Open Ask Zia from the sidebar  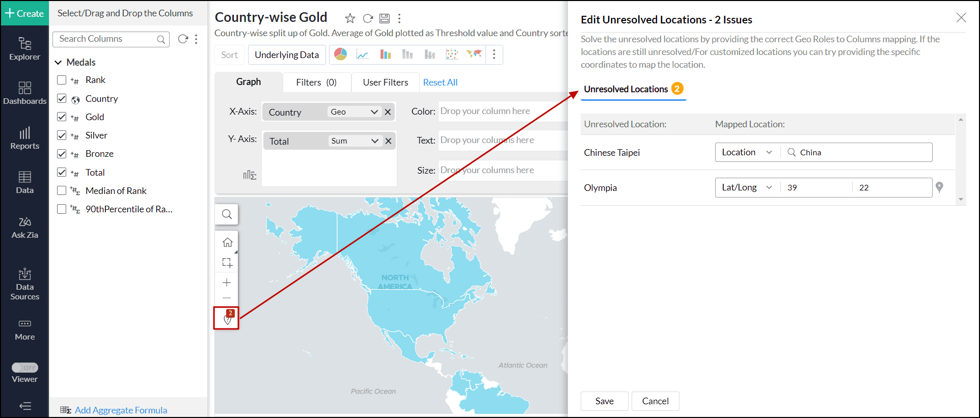[24, 228]
